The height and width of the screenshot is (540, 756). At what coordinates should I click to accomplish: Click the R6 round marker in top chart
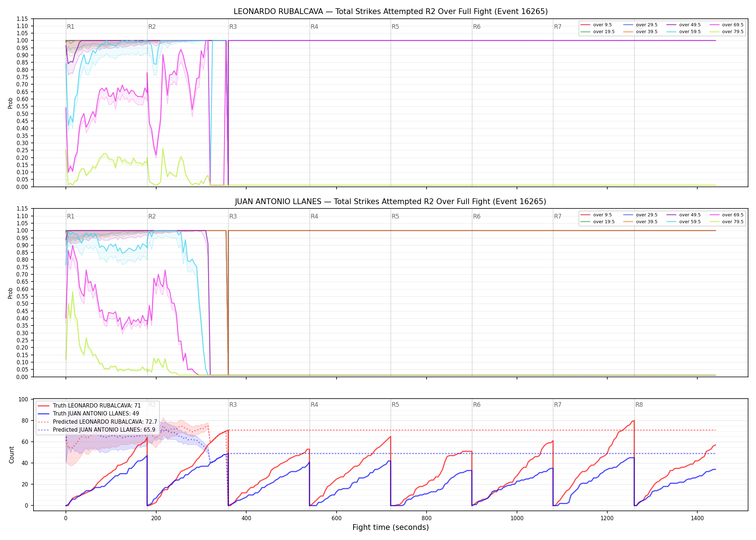coord(477,27)
